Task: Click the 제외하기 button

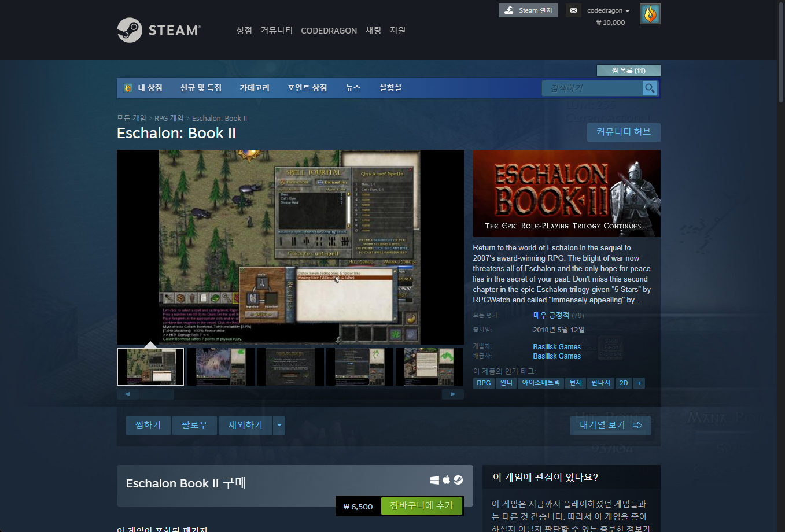Action: [x=245, y=425]
